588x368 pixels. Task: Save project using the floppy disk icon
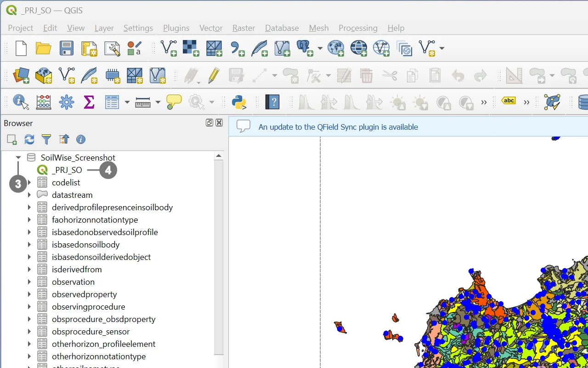coord(67,48)
